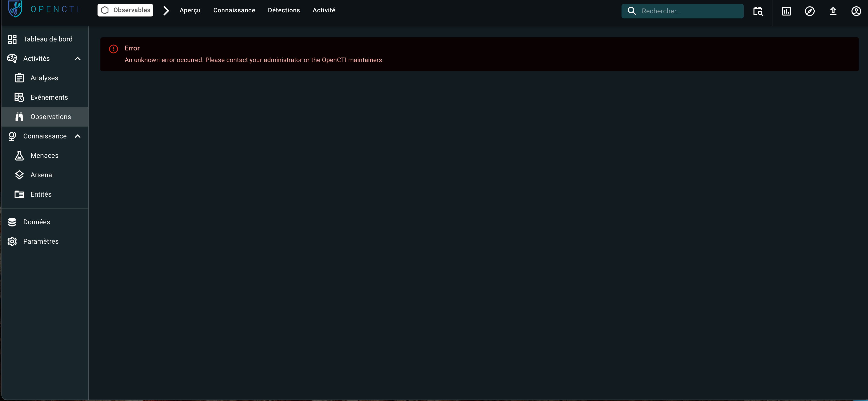Open Entités from the sidebar
This screenshot has height=401, width=868.
41,194
